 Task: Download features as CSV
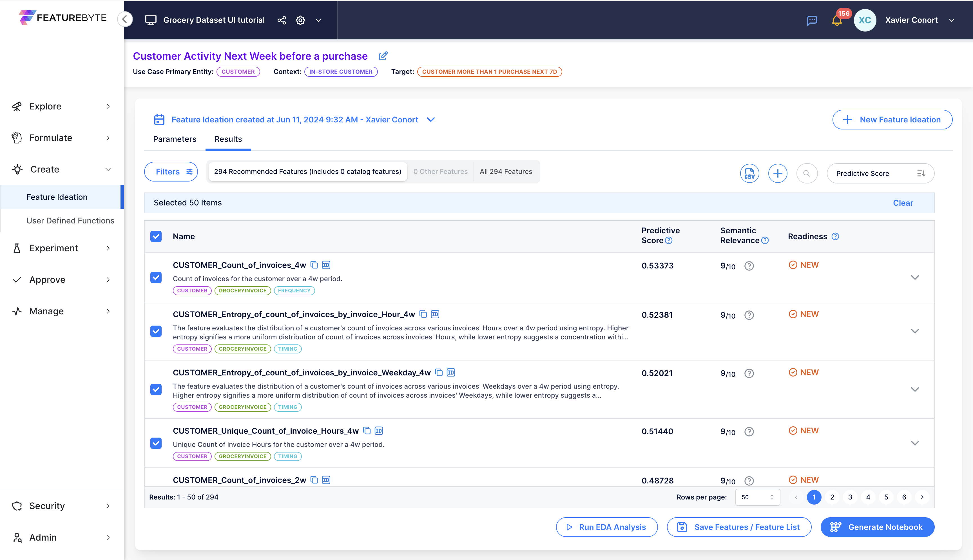point(749,173)
